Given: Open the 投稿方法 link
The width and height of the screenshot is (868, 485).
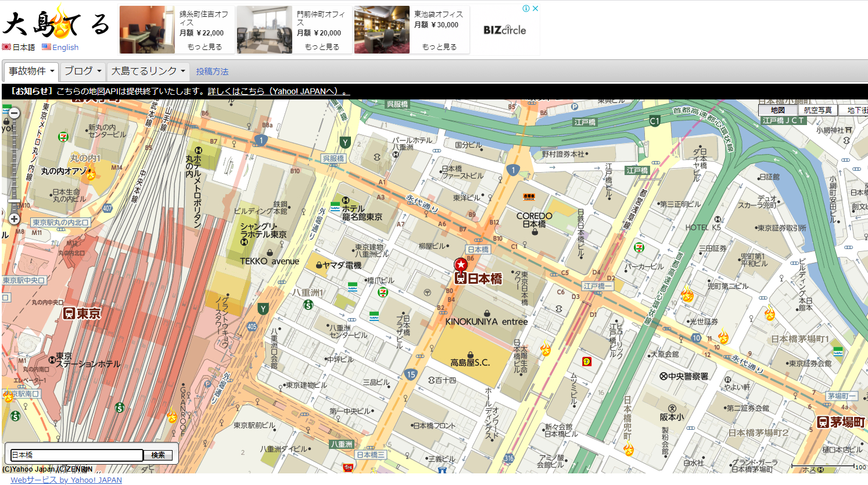Looking at the screenshot, I should click(212, 72).
